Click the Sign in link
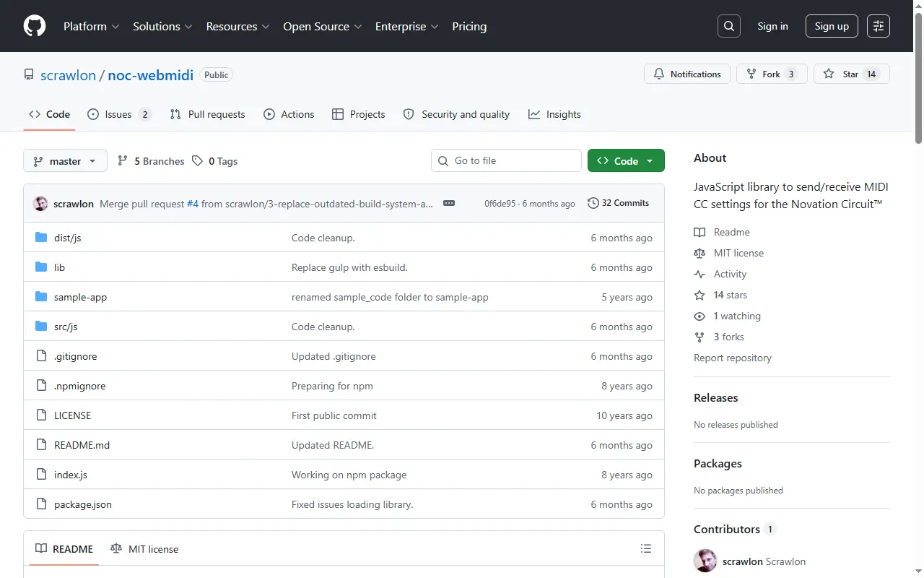 point(772,26)
